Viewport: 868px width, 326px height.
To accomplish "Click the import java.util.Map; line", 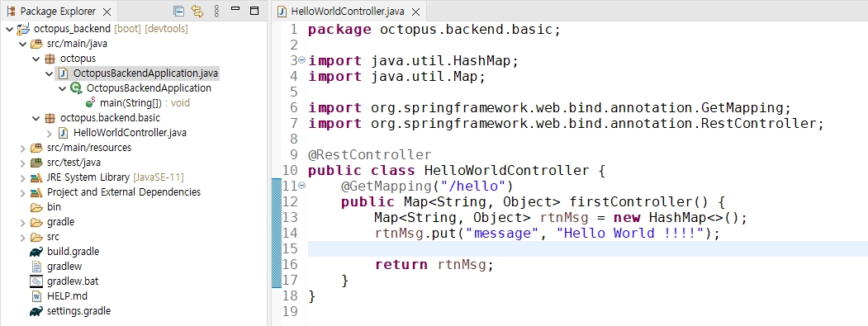I will [396, 77].
